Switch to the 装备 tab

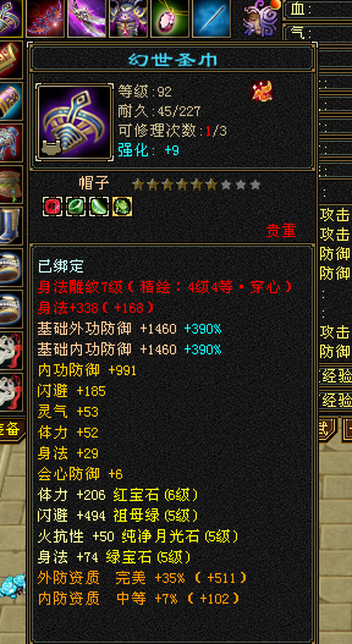click(x=10, y=429)
